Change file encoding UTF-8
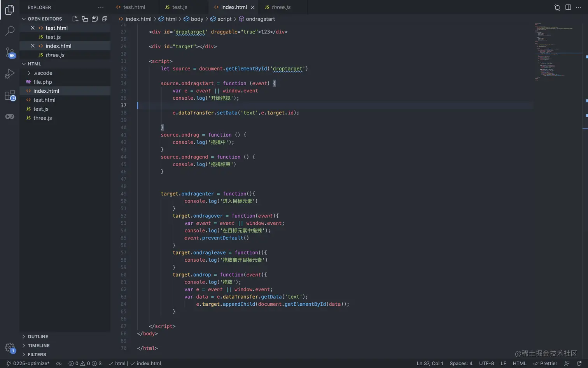588x368 pixels. 486,364
